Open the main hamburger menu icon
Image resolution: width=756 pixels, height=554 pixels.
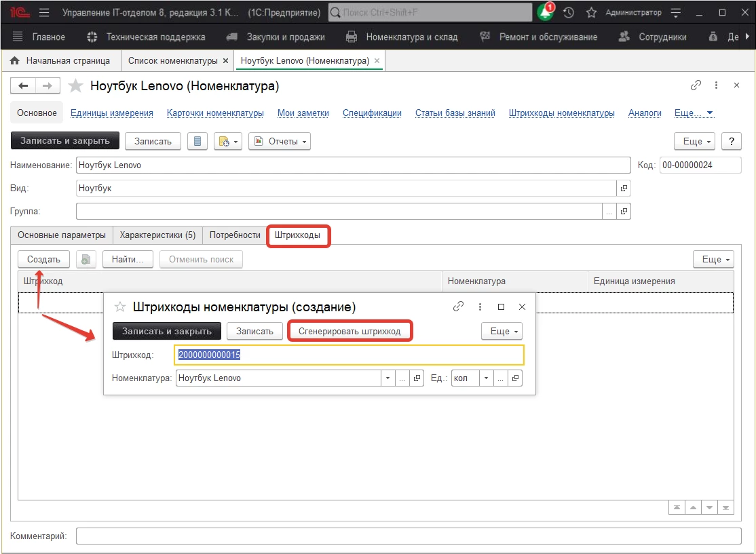tap(44, 12)
